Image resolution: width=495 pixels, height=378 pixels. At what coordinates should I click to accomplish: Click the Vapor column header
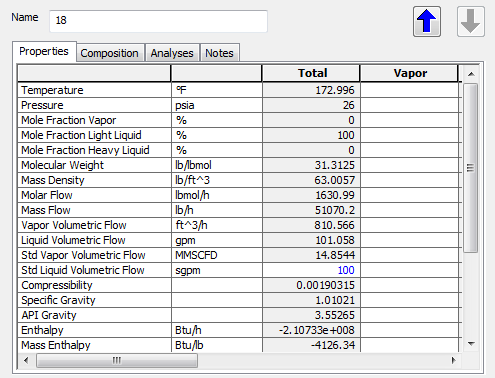click(410, 73)
